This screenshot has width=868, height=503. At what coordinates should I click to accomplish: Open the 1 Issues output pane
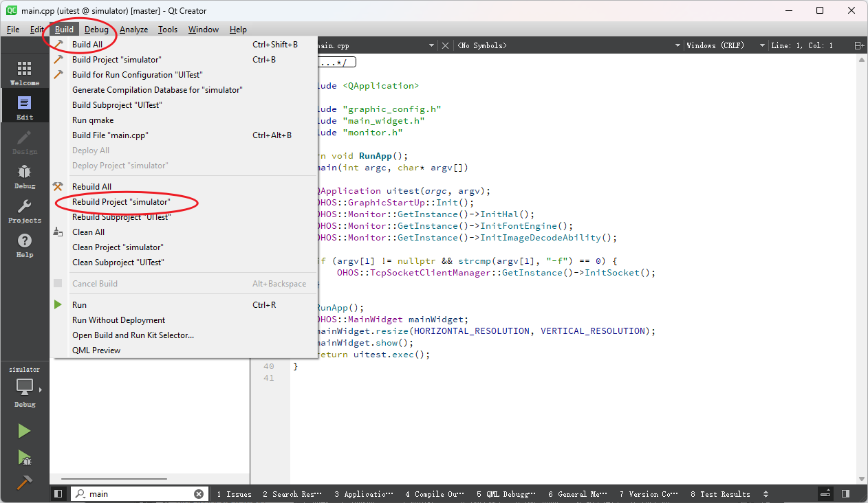point(234,493)
